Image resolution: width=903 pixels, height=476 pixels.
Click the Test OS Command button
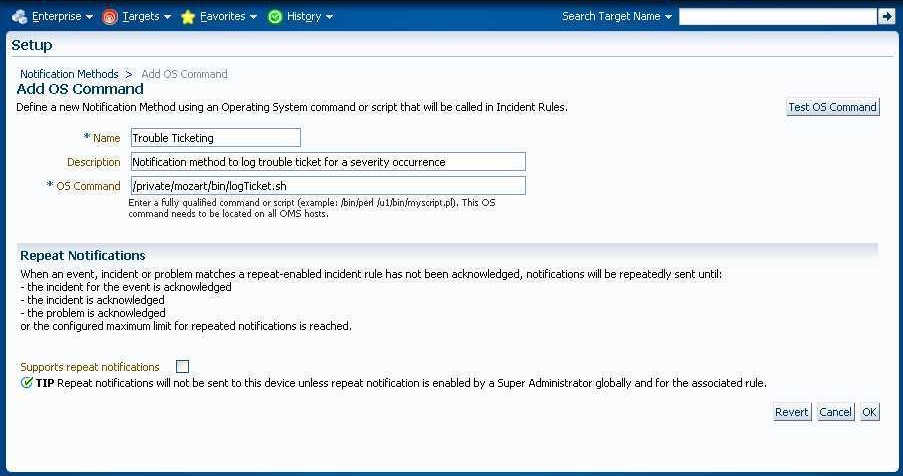833,107
